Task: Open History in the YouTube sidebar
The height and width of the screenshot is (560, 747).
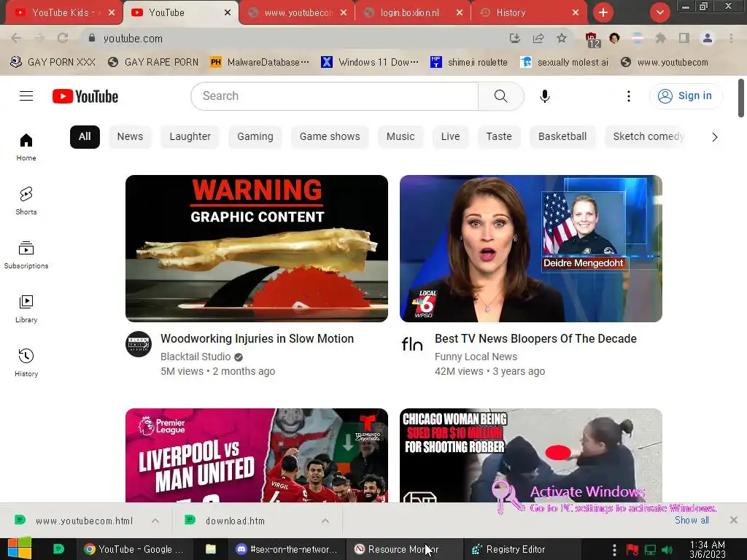Action: coord(26,363)
